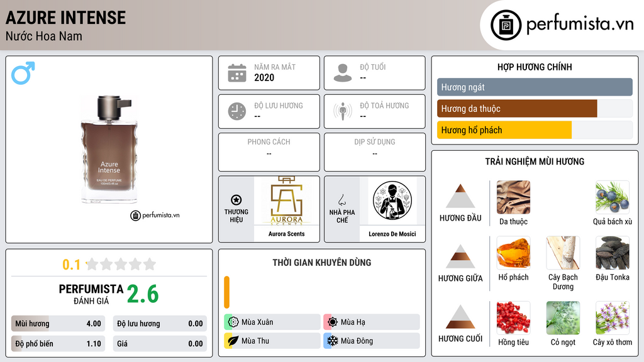Click the perfumista.vn watermark under bottle
Image resolution: width=644 pixels, height=362 pixels.
(155, 215)
